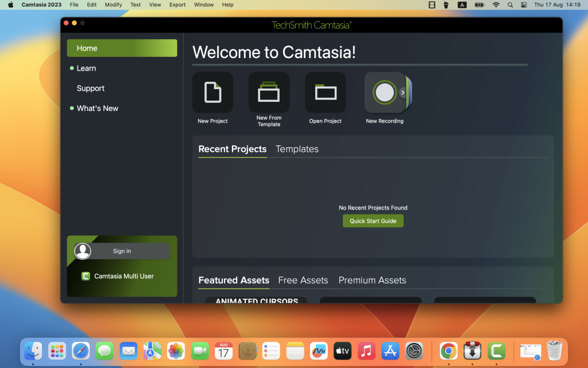Open Maps from the Dock

152,351
